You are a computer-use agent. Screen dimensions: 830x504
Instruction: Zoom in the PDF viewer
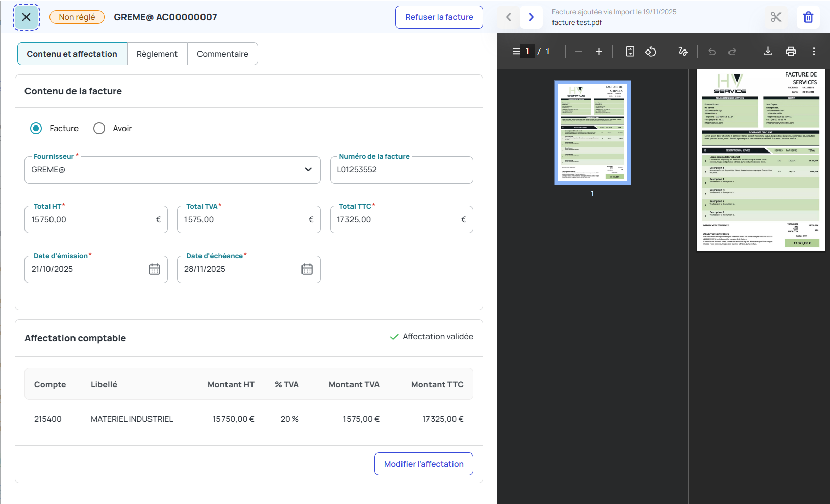(599, 51)
